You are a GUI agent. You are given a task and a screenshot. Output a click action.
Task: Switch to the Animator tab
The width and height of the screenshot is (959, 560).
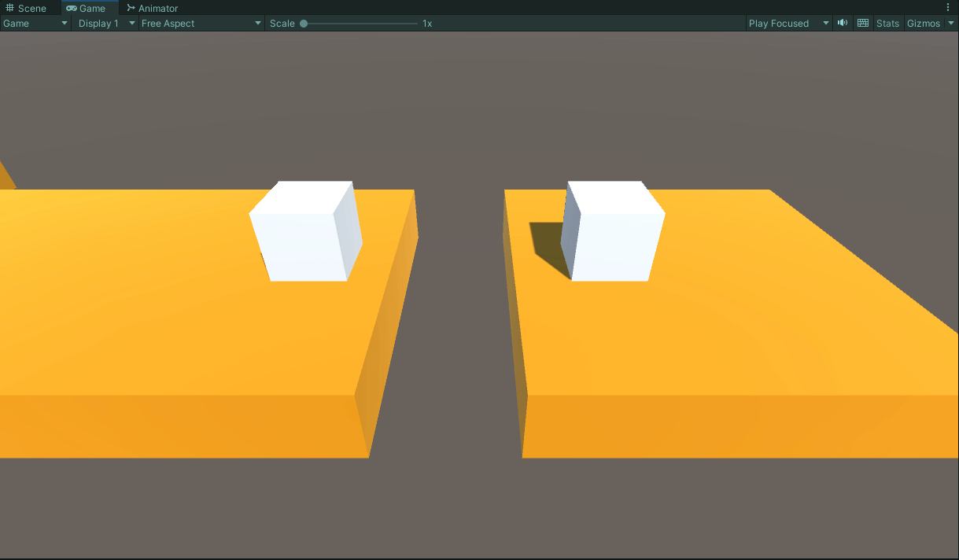tap(153, 8)
